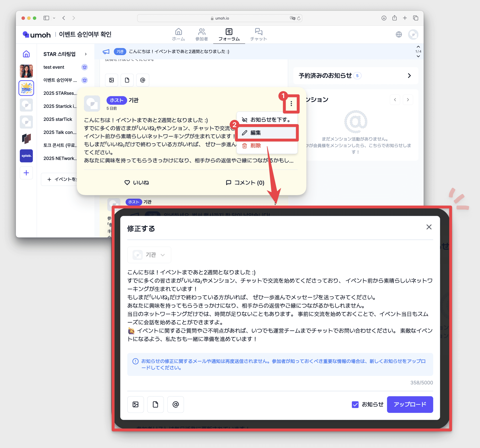Click the file attach icon in dialog
This screenshot has height=448, width=480.
click(x=155, y=404)
